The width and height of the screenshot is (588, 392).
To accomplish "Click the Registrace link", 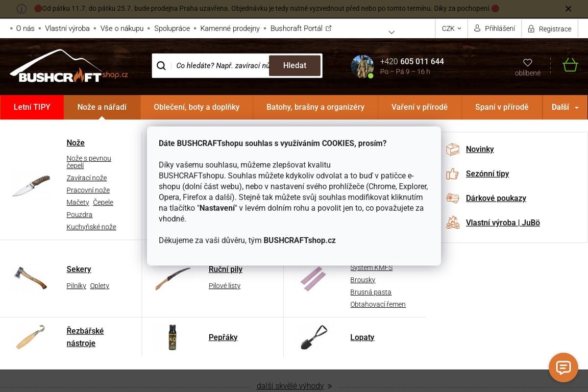I will click(555, 29).
